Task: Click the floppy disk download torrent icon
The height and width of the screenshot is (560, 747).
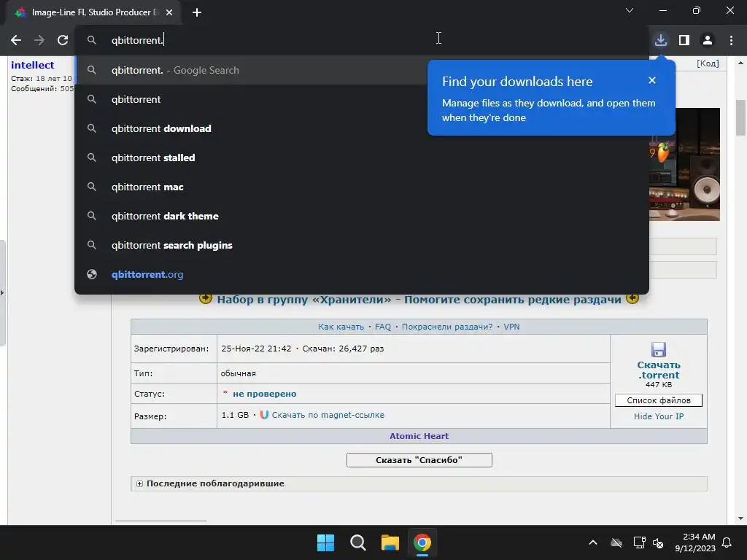Action: (x=659, y=349)
